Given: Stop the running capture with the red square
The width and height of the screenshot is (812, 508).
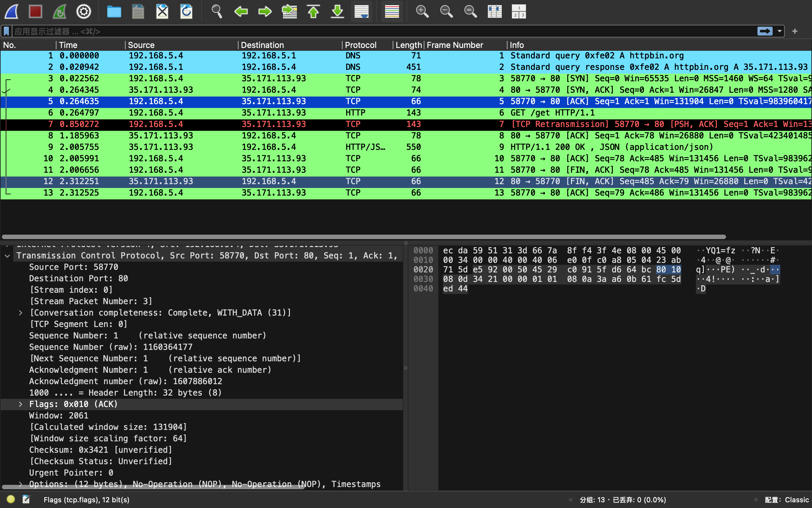Looking at the screenshot, I should [36, 11].
